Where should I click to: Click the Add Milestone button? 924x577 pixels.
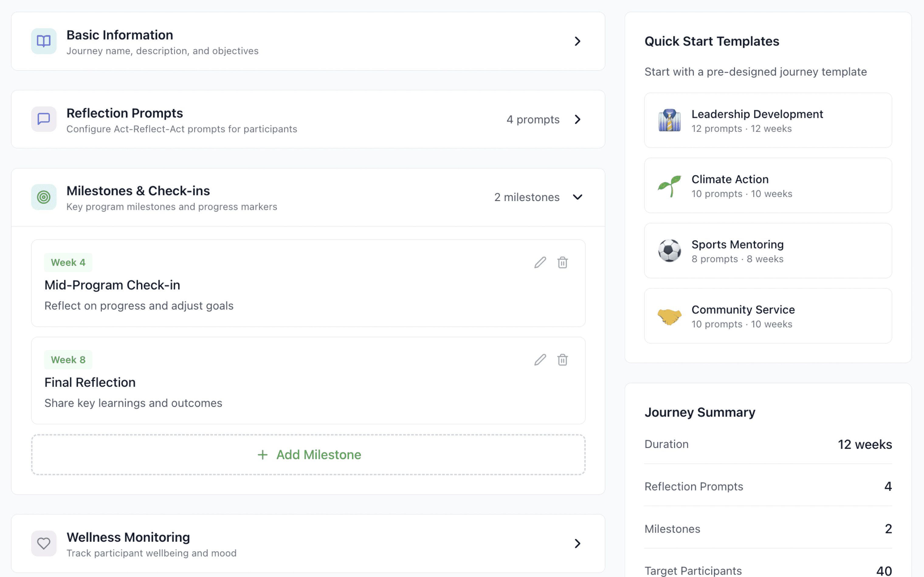pos(309,455)
